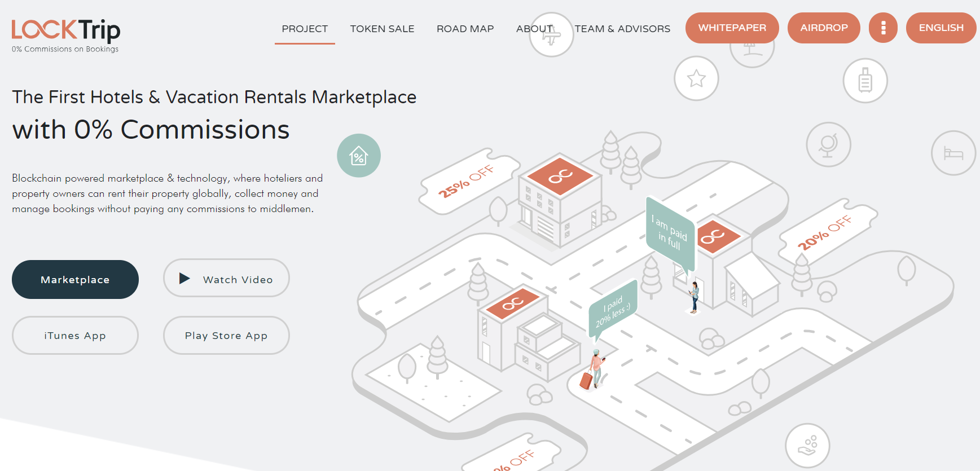980x471 pixels.
Task: Open the Play Store App link
Action: [x=226, y=335]
